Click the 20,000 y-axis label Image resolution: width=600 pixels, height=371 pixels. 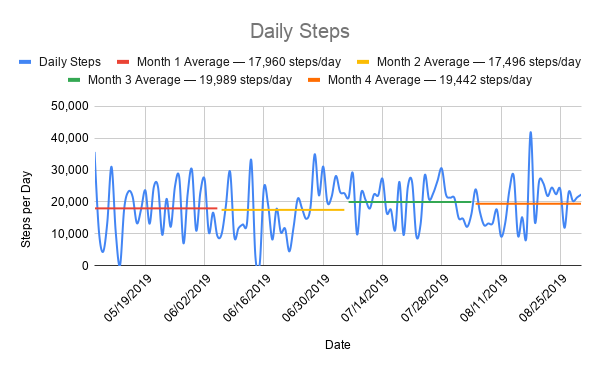[x=70, y=202]
